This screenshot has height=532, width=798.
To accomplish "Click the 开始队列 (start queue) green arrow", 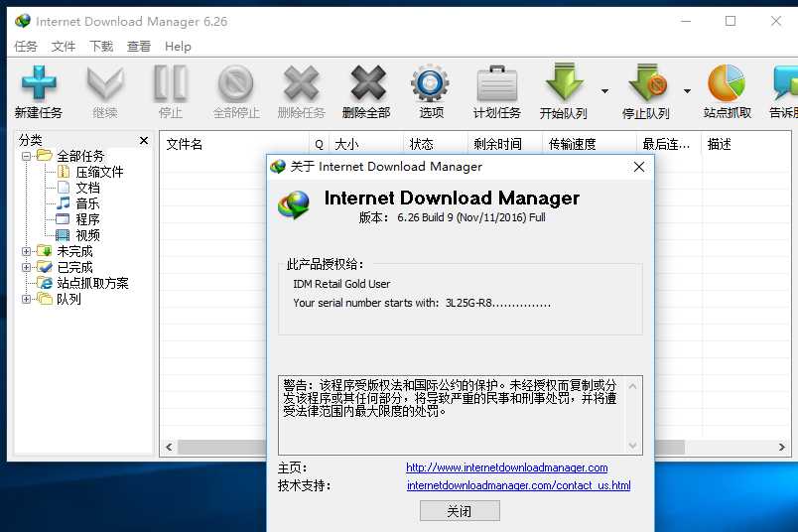I will pos(565,82).
